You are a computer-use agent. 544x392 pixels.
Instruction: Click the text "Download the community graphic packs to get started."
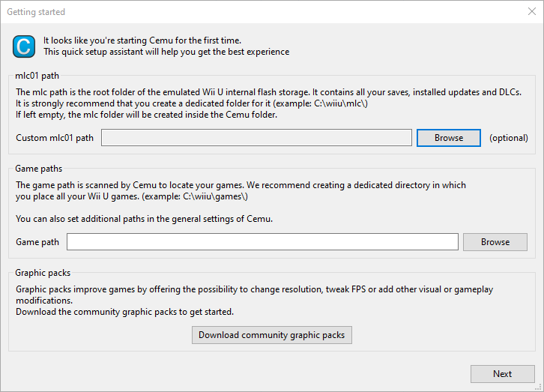pos(125,312)
